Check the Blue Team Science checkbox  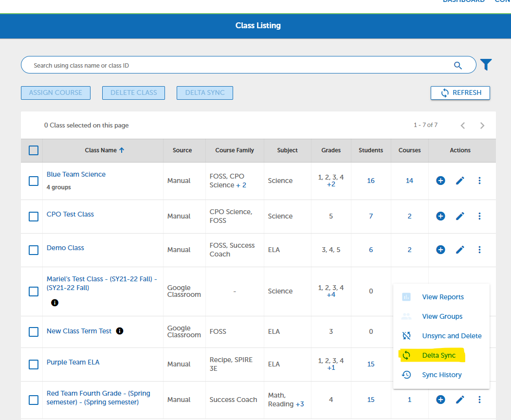[x=34, y=181]
